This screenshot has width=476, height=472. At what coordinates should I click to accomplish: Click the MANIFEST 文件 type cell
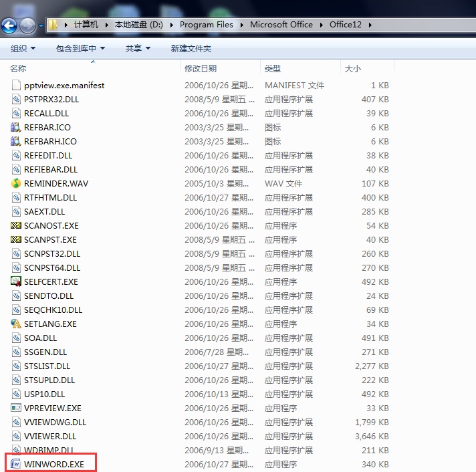[294, 86]
